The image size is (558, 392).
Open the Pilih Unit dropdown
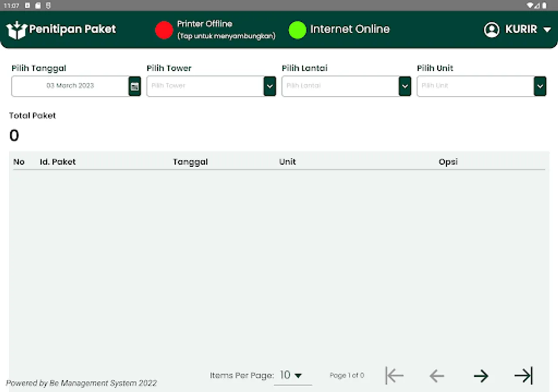click(540, 86)
